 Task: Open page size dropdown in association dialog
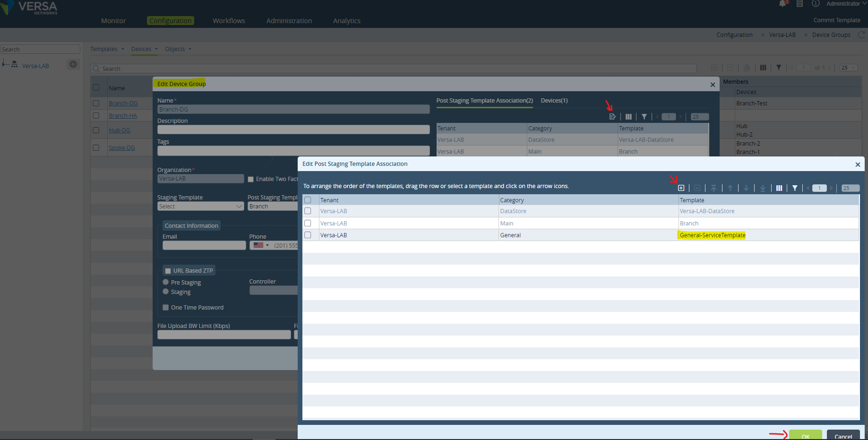[850, 188]
